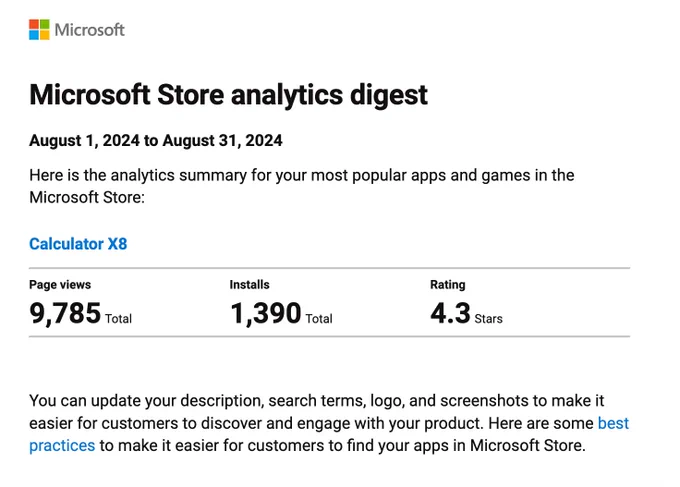Click the Stars text beside rating
Viewport: 680px width, 487px height.
tap(488, 319)
